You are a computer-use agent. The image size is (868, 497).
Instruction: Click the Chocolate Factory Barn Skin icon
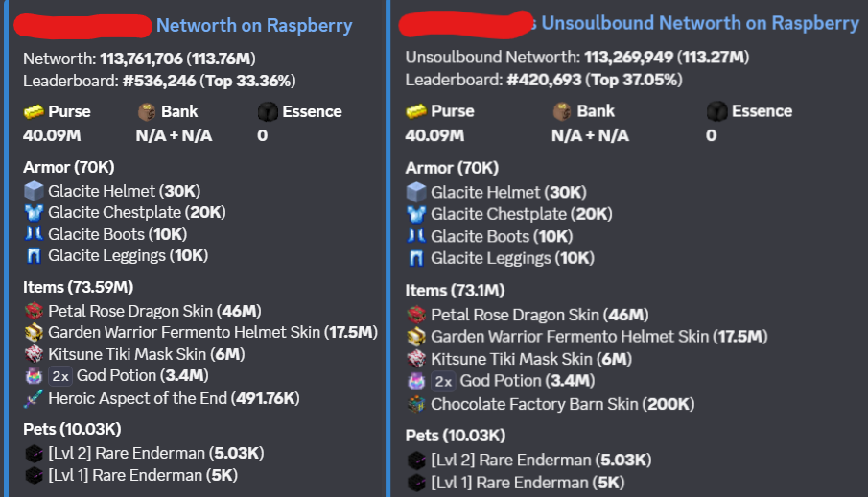[416, 404]
